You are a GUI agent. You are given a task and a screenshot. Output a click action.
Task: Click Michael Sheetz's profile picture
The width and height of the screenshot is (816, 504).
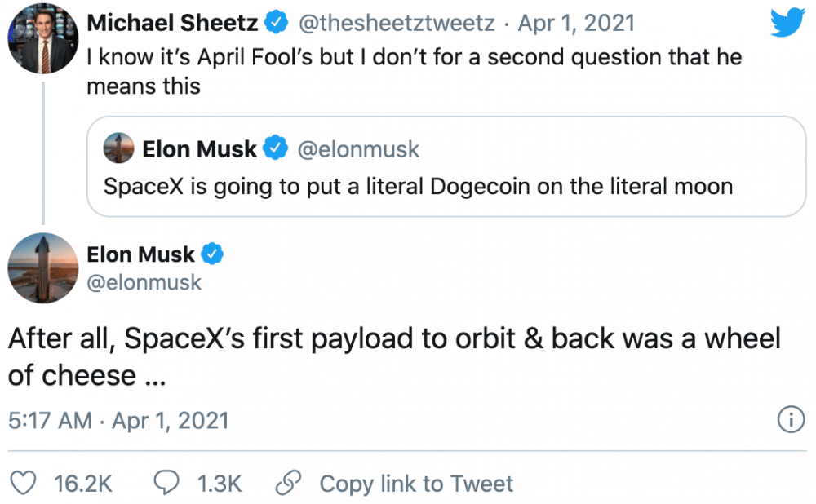[42, 38]
